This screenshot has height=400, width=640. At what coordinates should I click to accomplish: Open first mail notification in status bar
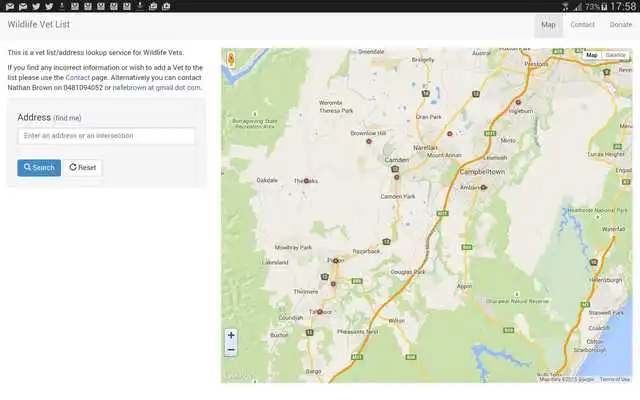tap(10, 6)
